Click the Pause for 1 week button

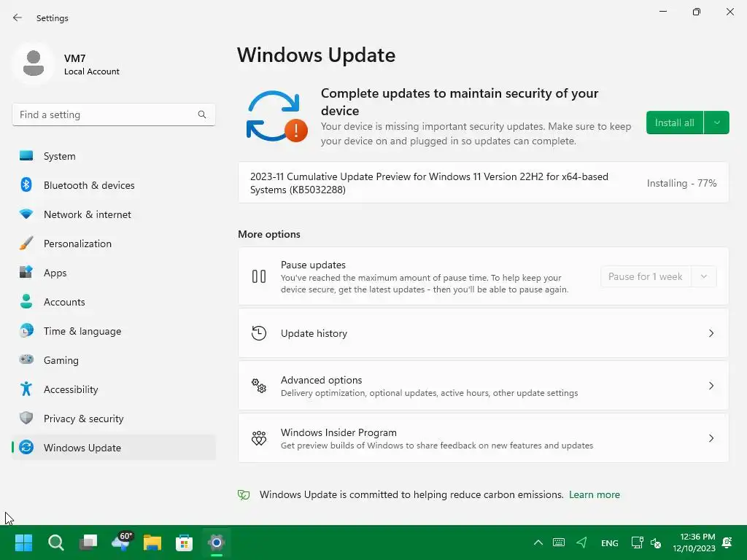646,276
